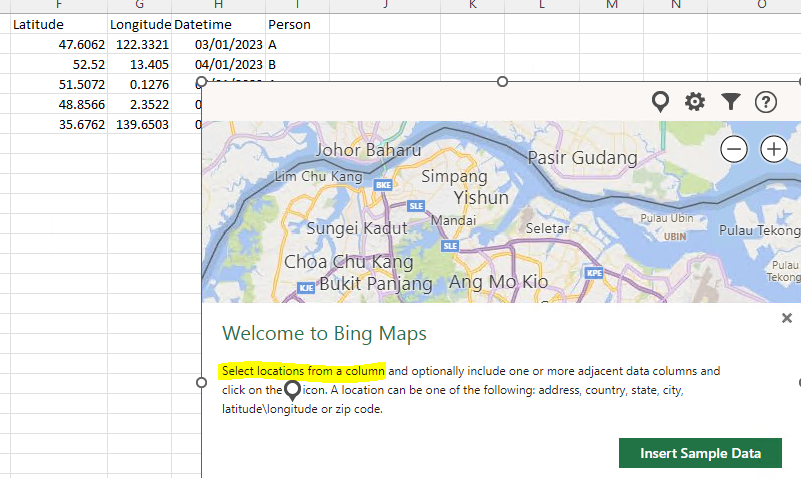
Task: Open Bing Maps help question mark
Action: click(x=766, y=102)
